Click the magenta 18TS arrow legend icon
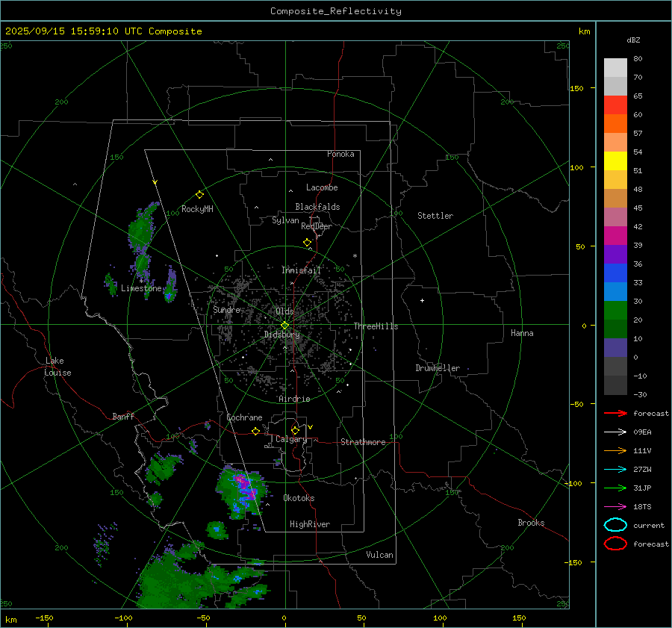This screenshot has height=628, width=672. [x=615, y=507]
